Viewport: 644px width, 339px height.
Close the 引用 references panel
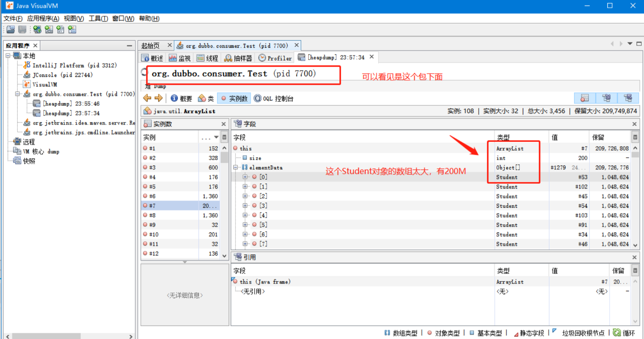coord(634,257)
